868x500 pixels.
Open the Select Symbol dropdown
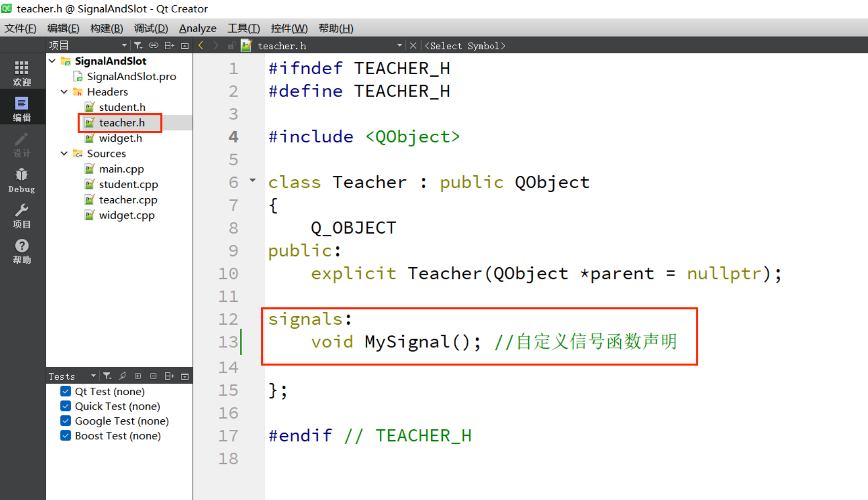pos(465,46)
